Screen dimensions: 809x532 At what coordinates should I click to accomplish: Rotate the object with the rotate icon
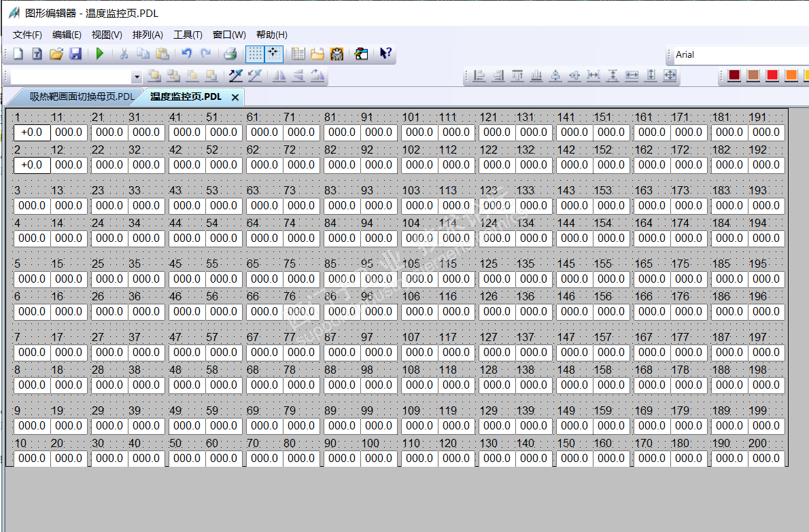point(317,76)
